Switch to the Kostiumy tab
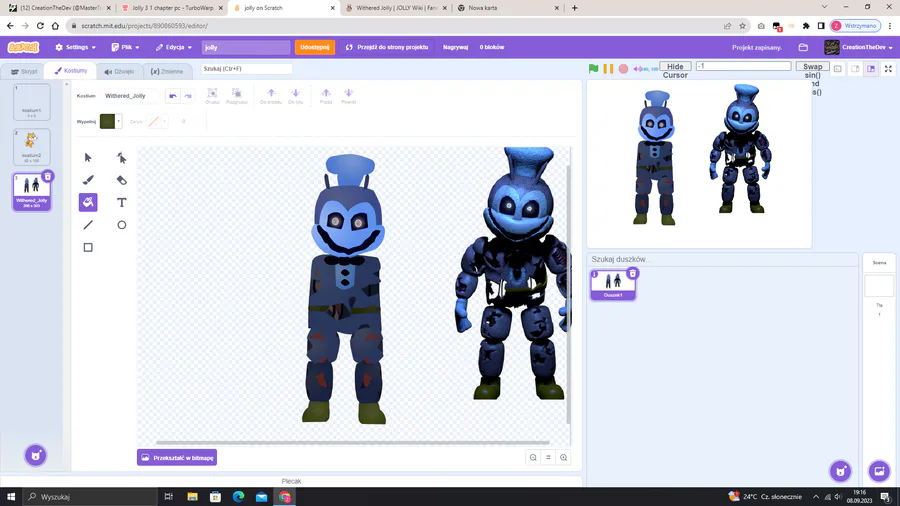Image resolution: width=900 pixels, height=506 pixels. point(71,71)
